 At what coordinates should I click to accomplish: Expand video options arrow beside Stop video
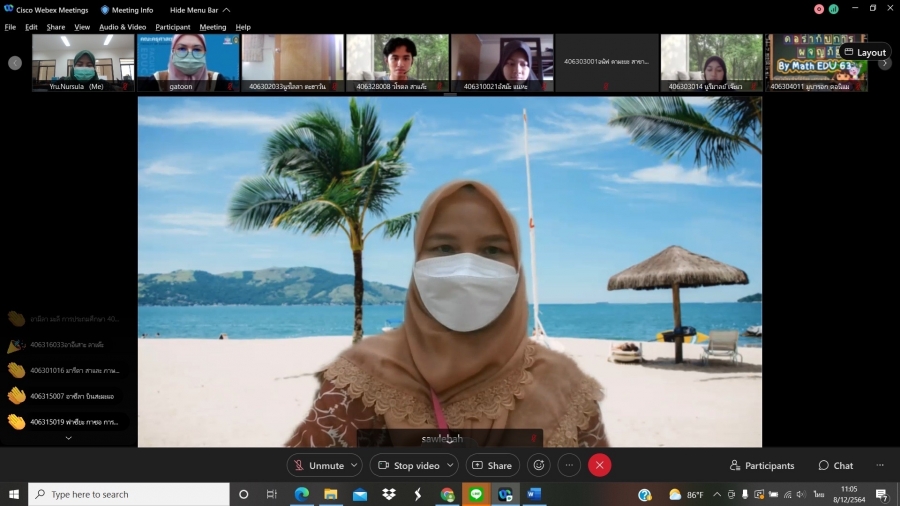pos(450,465)
